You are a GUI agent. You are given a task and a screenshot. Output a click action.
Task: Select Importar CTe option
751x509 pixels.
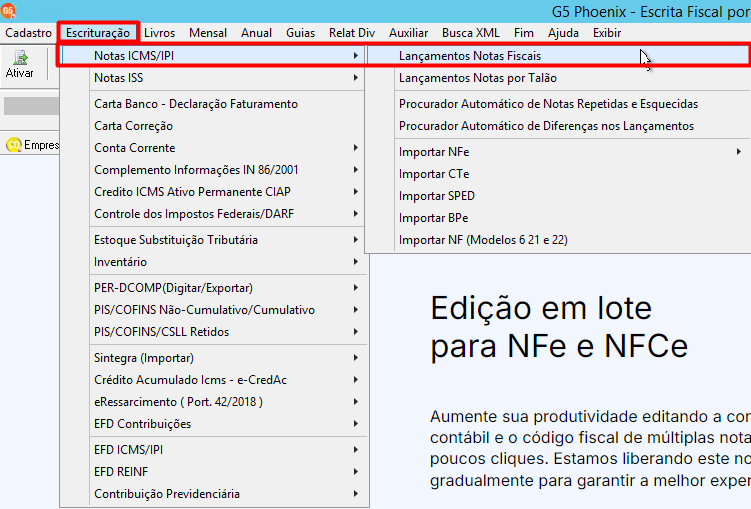pyautogui.click(x=558, y=174)
